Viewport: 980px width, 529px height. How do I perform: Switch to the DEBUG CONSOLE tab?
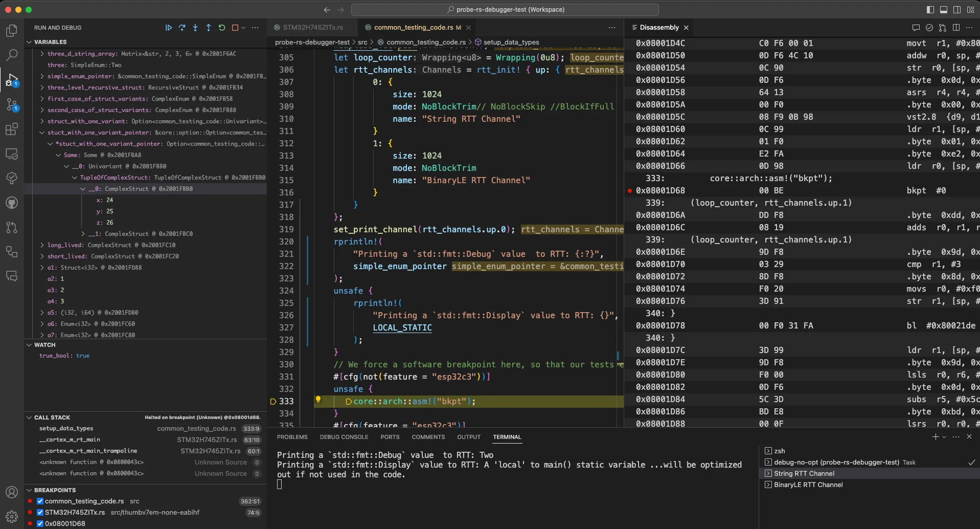pyautogui.click(x=344, y=437)
